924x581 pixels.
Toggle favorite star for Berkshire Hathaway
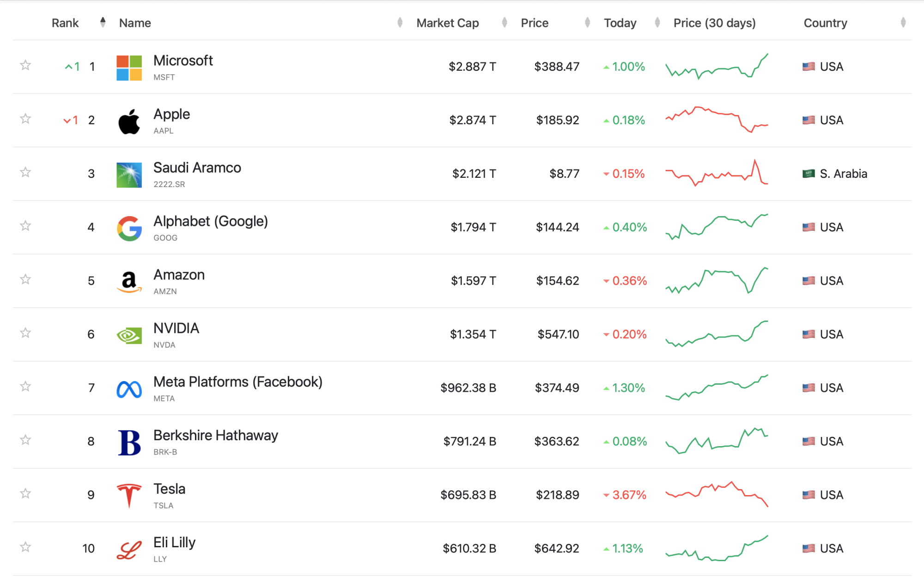[25, 440]
